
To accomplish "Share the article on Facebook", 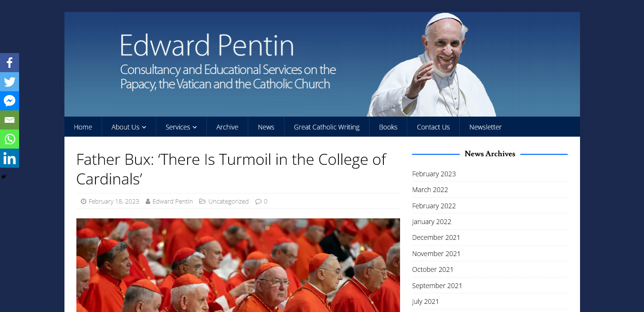I will point(10,63).
